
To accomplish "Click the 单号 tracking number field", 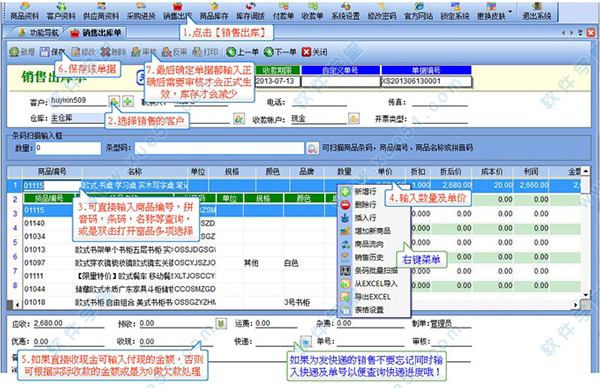I will click(x=370, y=341).
